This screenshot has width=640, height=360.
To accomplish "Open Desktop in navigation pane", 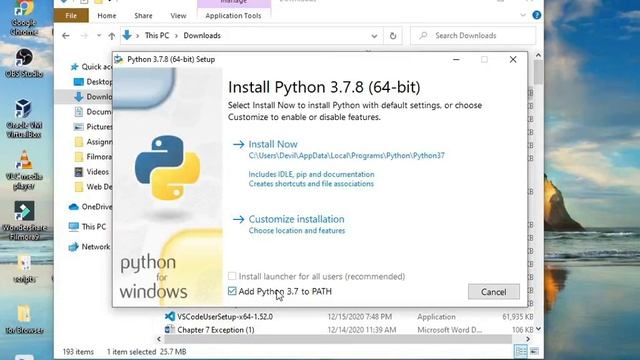I will click(93, 82).
